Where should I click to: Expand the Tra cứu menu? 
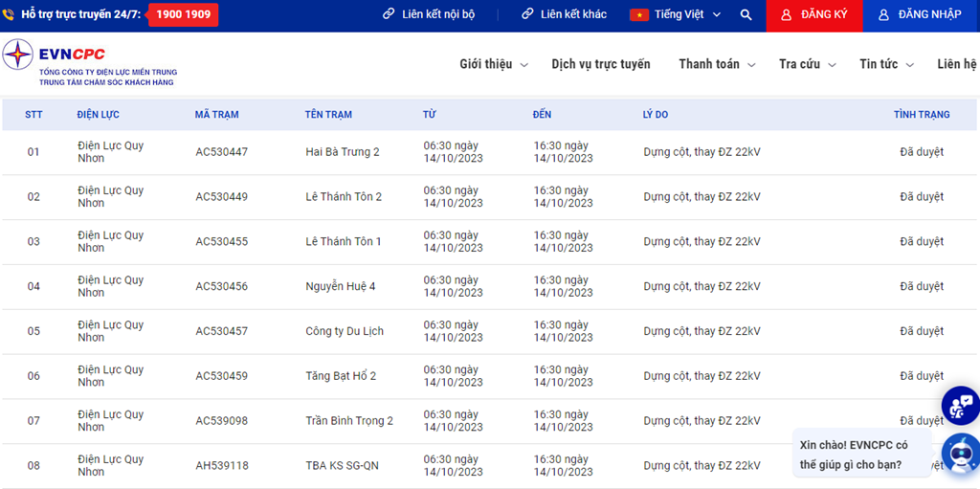pos(807,64)
